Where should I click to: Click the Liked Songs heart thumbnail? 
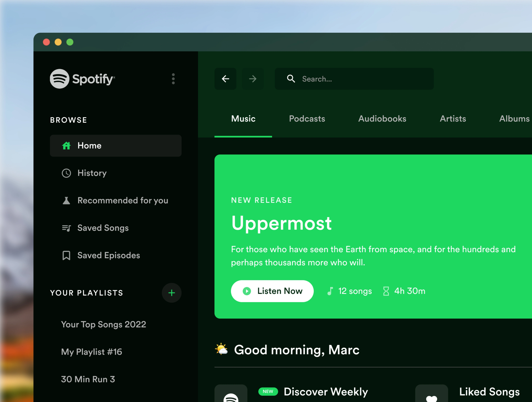431,395
